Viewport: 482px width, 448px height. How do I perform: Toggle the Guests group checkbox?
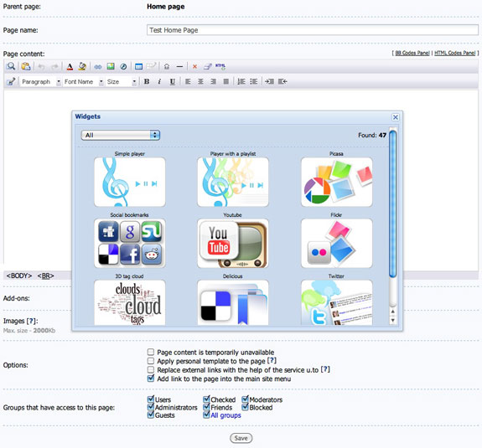151,415
